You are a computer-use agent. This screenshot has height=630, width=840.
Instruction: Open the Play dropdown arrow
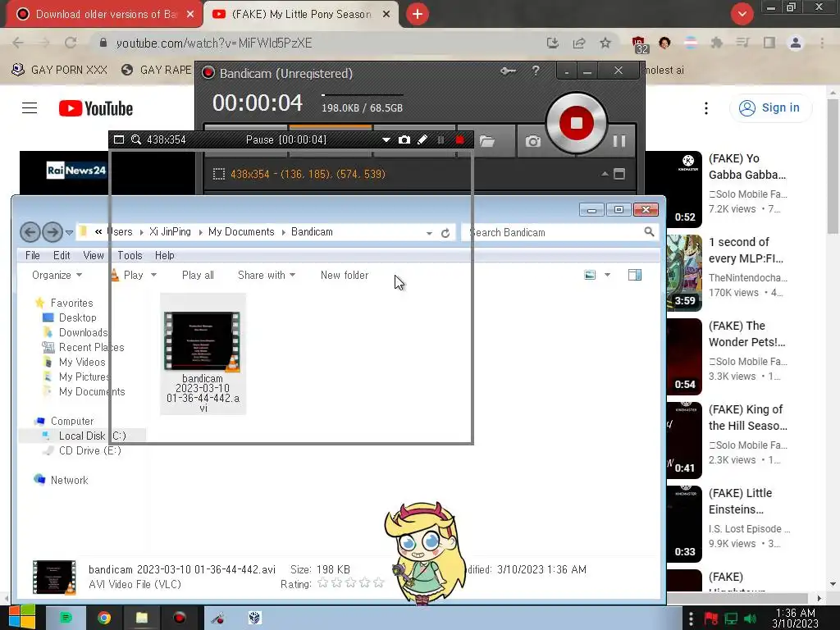(x=153, y=275)
